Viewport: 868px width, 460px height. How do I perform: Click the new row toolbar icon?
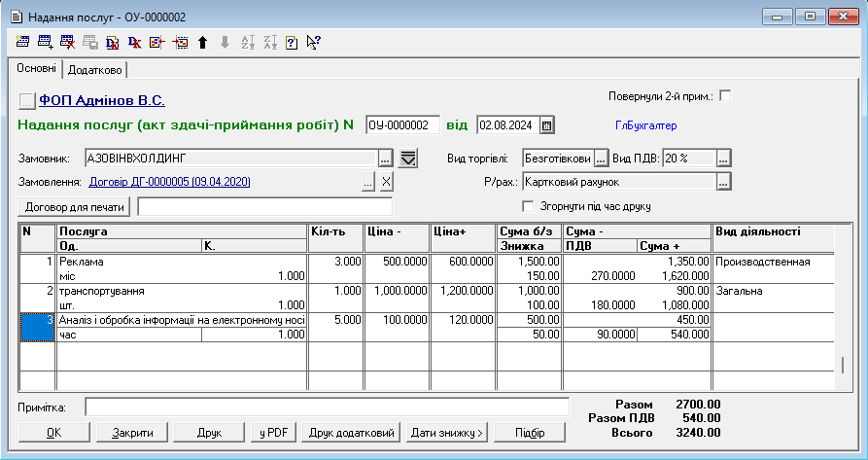coord(23,42)
